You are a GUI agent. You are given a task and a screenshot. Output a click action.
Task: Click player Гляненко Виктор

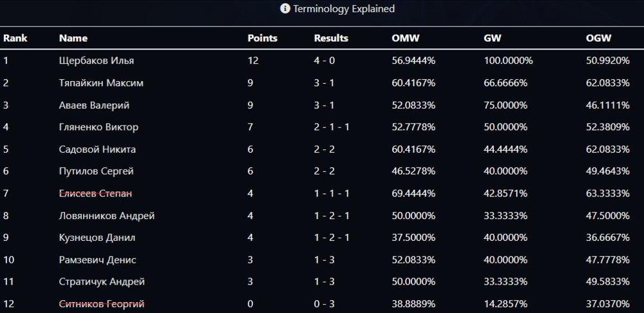point(99,128)
